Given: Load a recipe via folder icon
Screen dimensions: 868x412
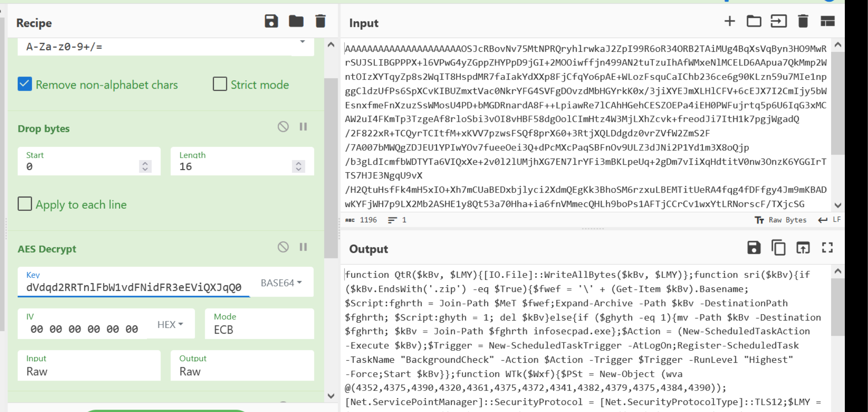Looking at the screenshot, I should pos(296,21).
